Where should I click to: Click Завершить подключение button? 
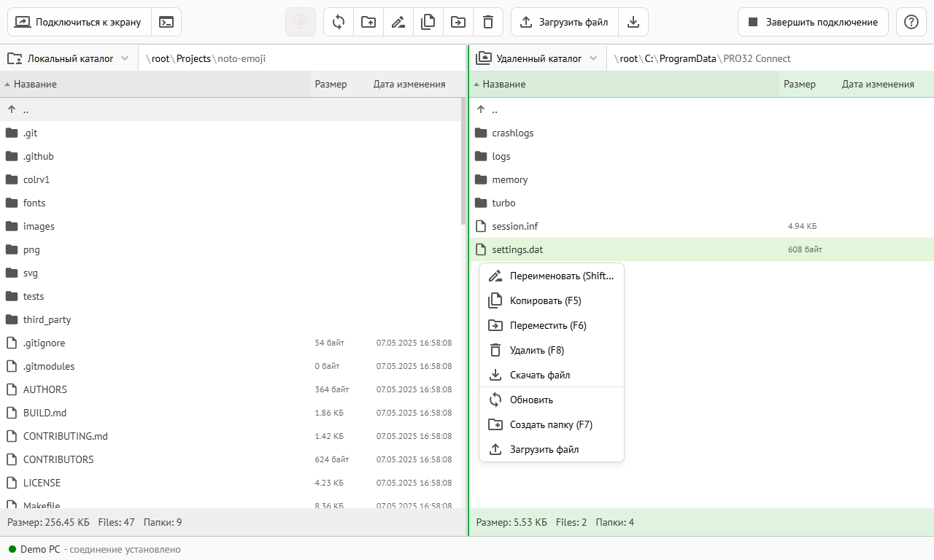(x=813, y=22)
